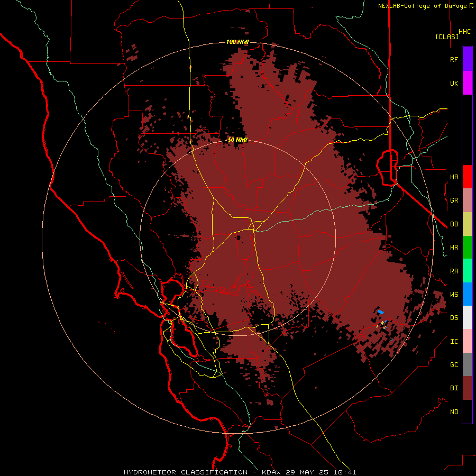
Task: Click the 'WS' legend label
Action: tap(454, 295)
